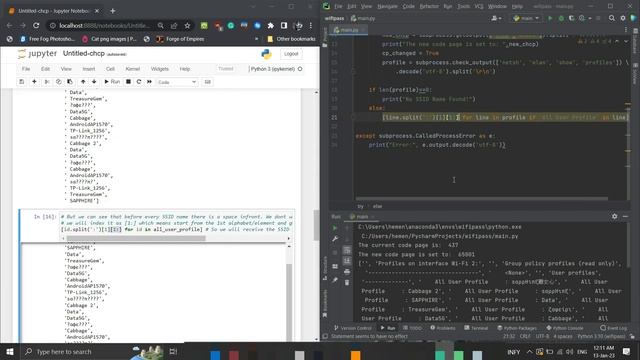This screenshot has width=640, height=360.
Task: Move selected cell down arrow
Action: (x=94, y=82)
